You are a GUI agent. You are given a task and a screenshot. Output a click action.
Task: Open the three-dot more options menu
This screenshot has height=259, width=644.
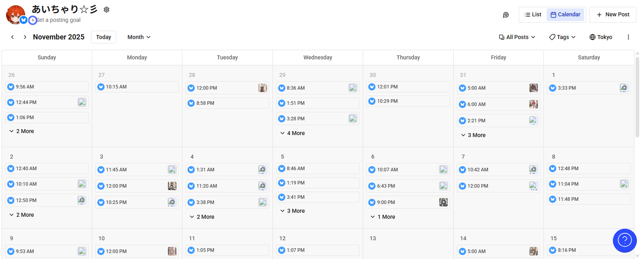coord(628,37)
